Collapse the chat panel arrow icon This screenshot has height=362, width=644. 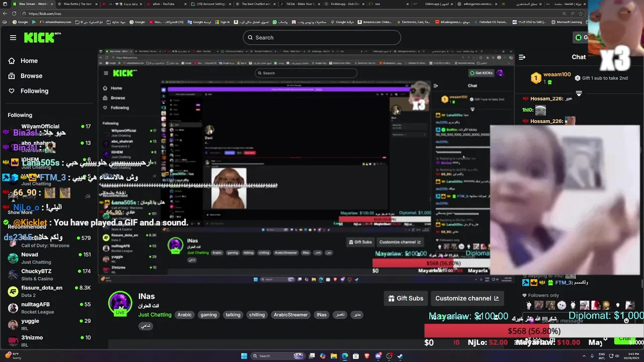pos(522,57)
